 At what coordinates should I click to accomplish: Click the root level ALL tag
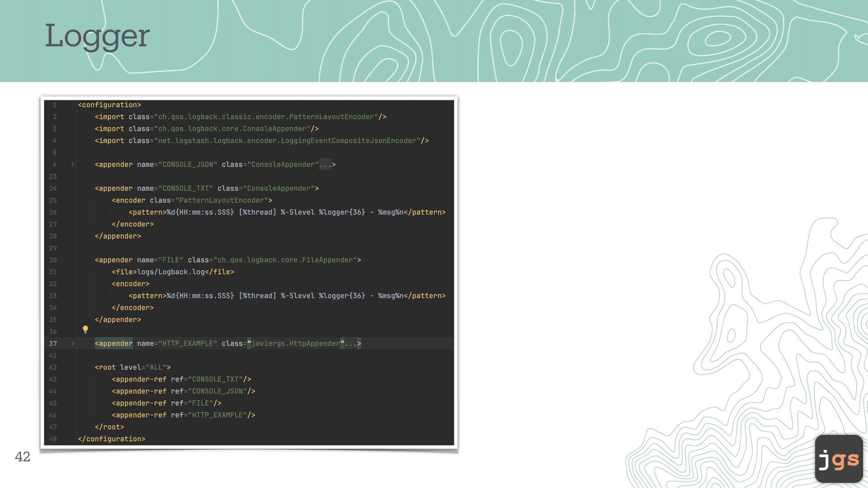[x=132, y=367]
